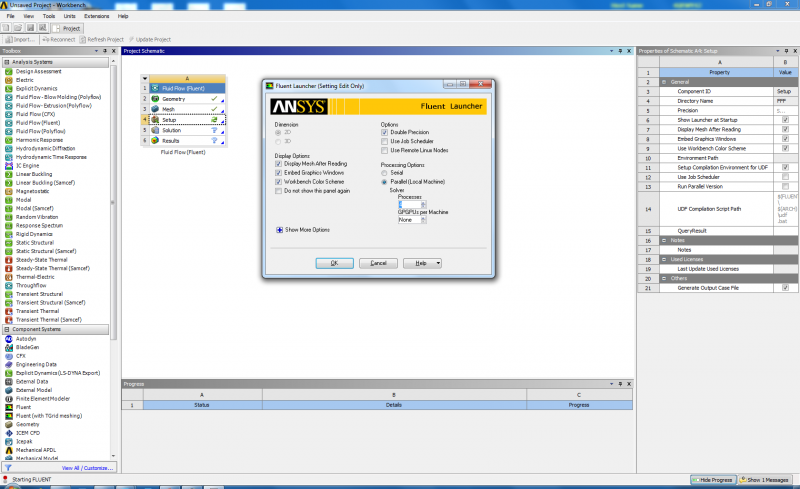Select the Explicit Dynamics toolbox icon
Viewport: 800px width, 489px height.
9,88
